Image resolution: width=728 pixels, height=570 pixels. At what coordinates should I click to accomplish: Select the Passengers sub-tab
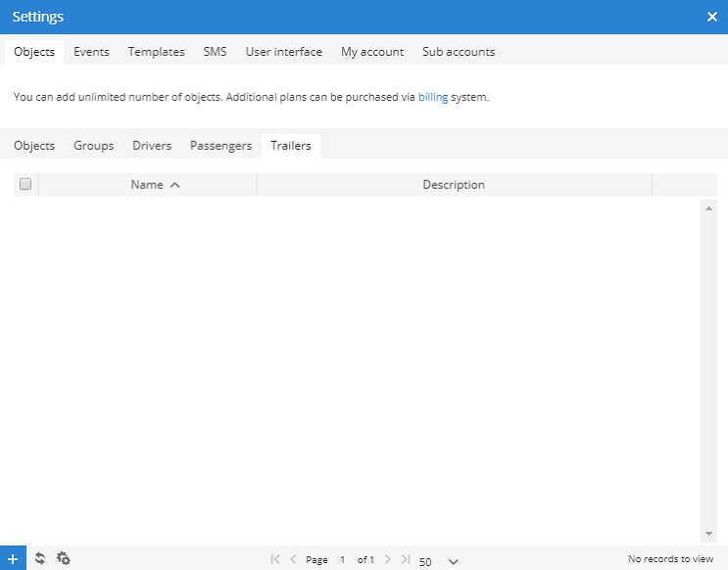pyautogui.click(x=220, y=146)
